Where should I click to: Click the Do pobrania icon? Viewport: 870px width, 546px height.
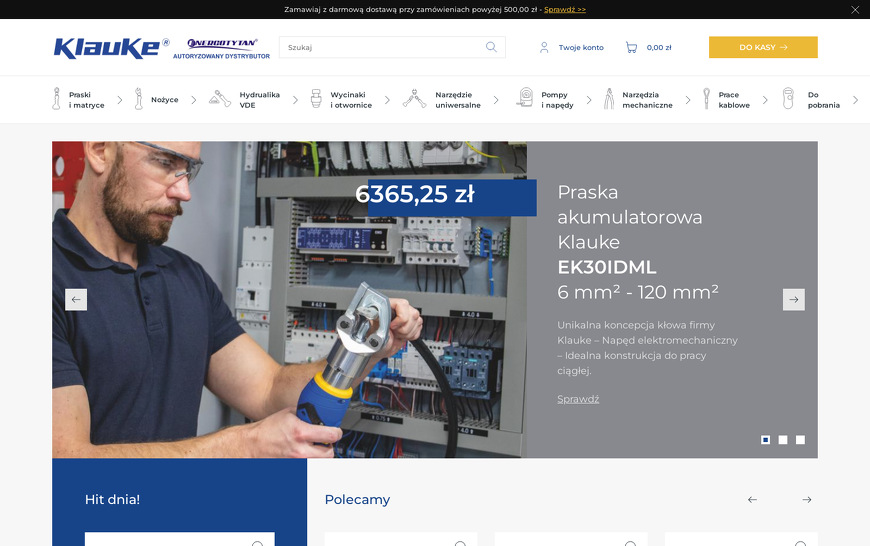pyautogui.click(x=788, y=99)
